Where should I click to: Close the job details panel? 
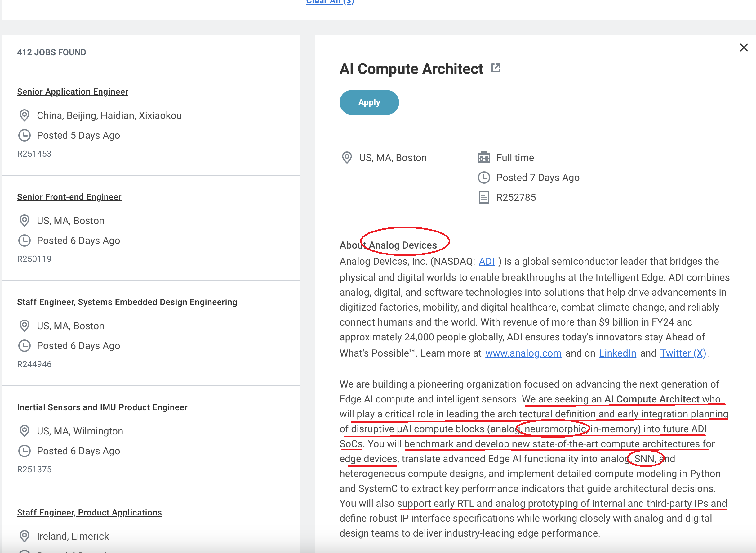click(744, 47)
